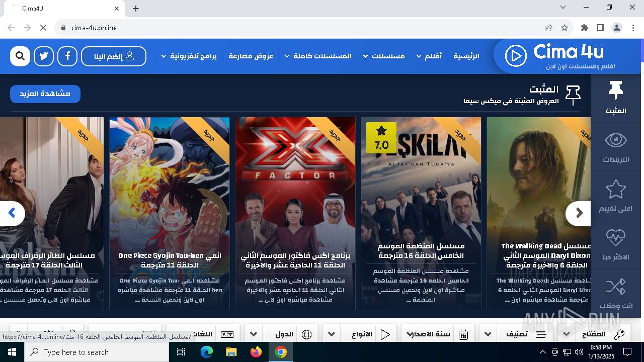Share this page icon in address bar

548,28
